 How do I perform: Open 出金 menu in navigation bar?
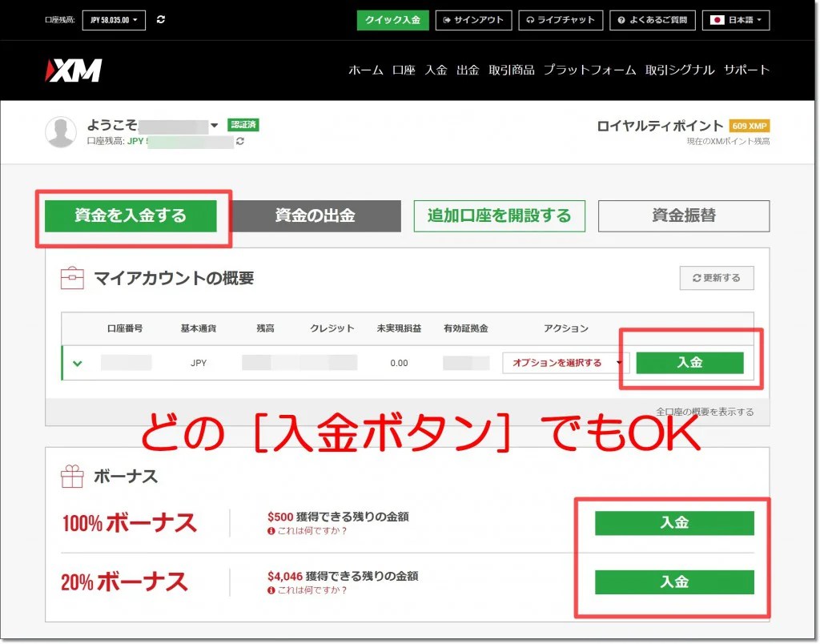pos(468,70)
